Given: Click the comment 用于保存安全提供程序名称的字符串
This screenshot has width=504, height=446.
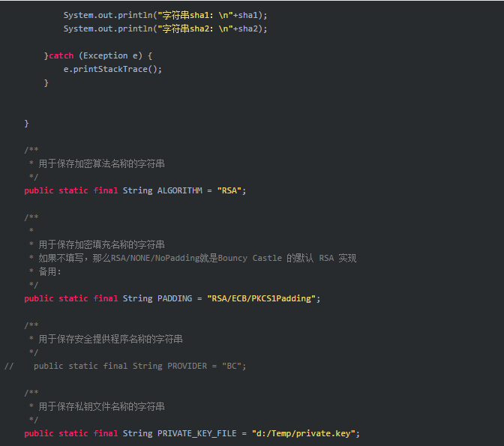Looking at the screenshot, I should (x=110, y=340).
